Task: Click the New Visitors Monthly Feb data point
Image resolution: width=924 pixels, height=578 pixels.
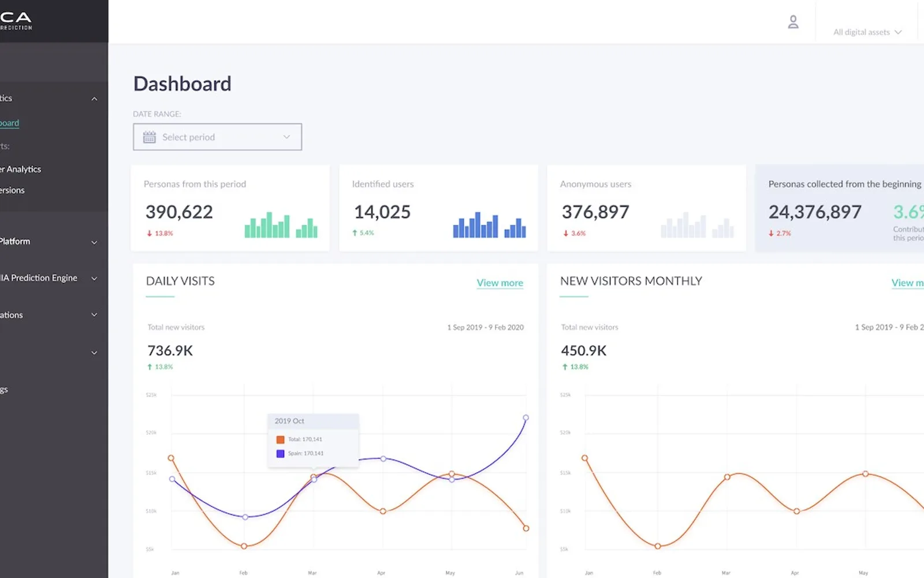Action: pos(658,546)
